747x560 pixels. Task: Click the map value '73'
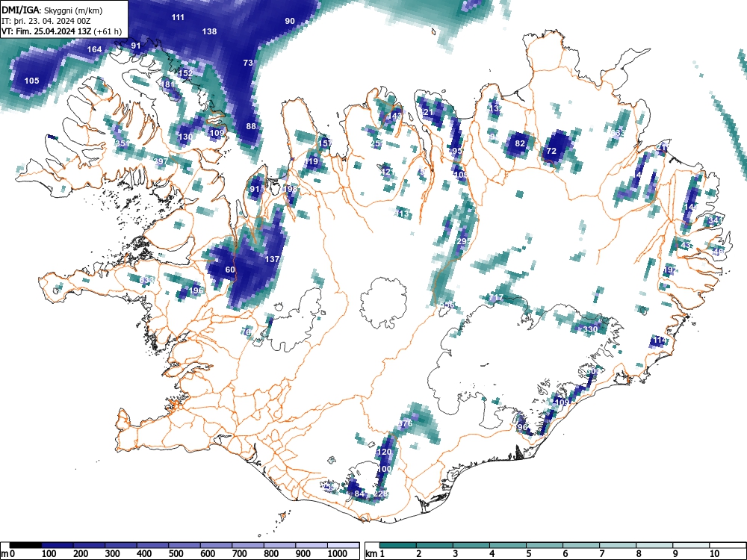pos(248,63)
